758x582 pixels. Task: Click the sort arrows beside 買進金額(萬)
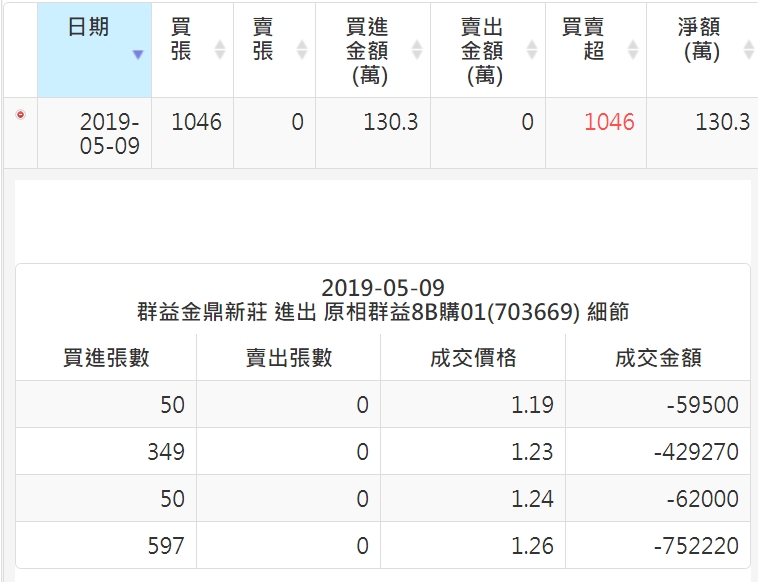(417, 50)
